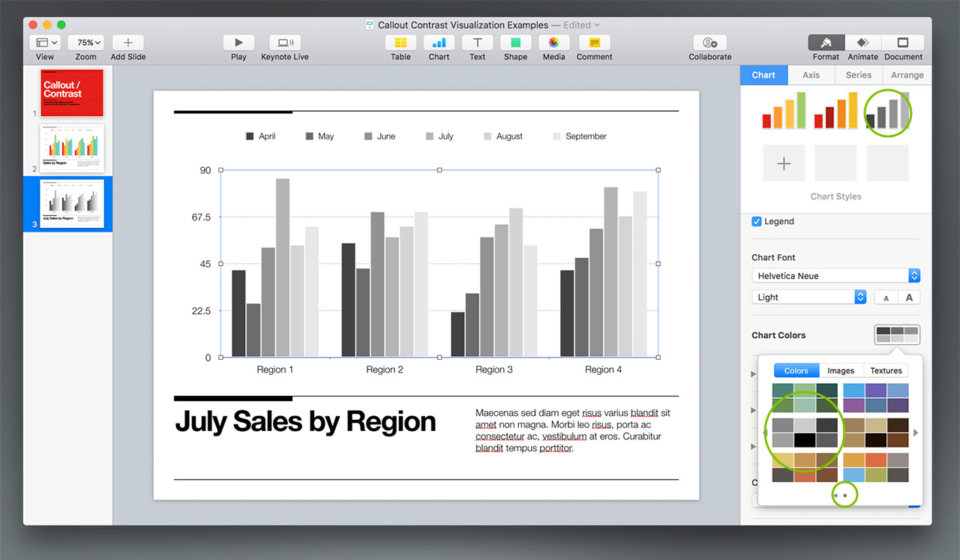The height and width of the screenshot is (560, 960).
Task: Click the Media toolbar icon
Action: coord(553,43)
